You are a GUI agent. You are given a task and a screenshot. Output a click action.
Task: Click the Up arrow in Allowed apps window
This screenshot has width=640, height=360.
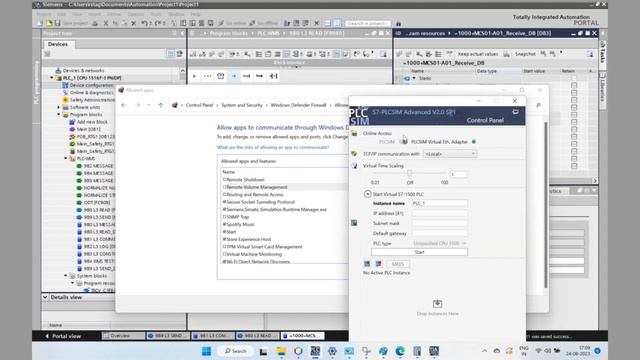click(160, 105)
